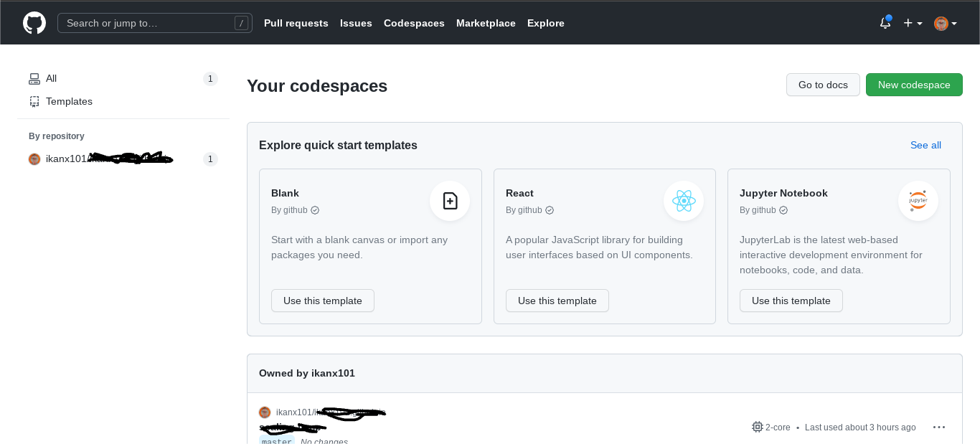
Task: Click the Jupyter logo icon
Action: pyautogui.click(x=918, y=201)
